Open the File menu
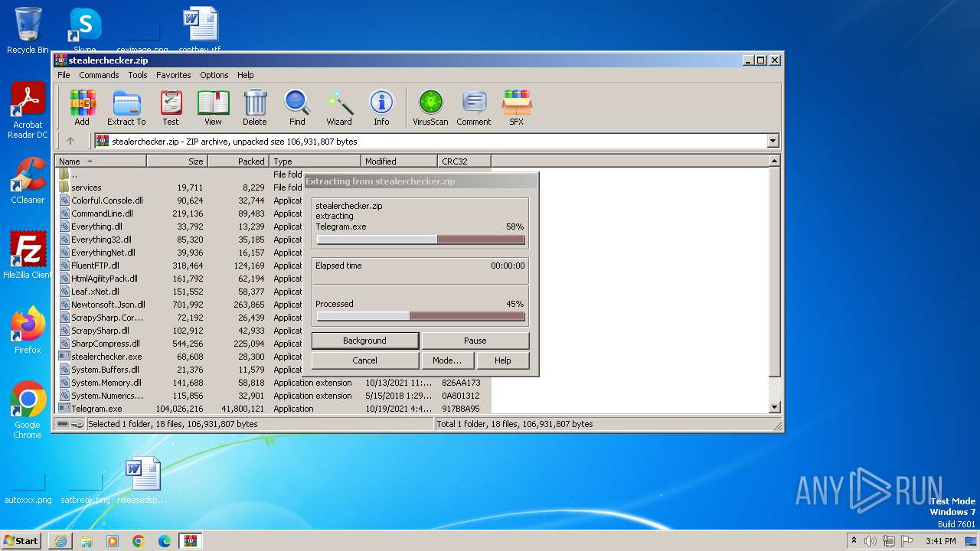Screen dimensions: 980x551 point(64,75)
